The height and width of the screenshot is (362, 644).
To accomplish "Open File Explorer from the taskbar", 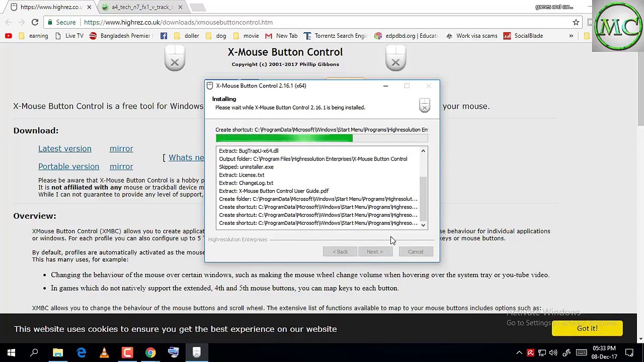I will pyautogui.click(x=57, y=353).
